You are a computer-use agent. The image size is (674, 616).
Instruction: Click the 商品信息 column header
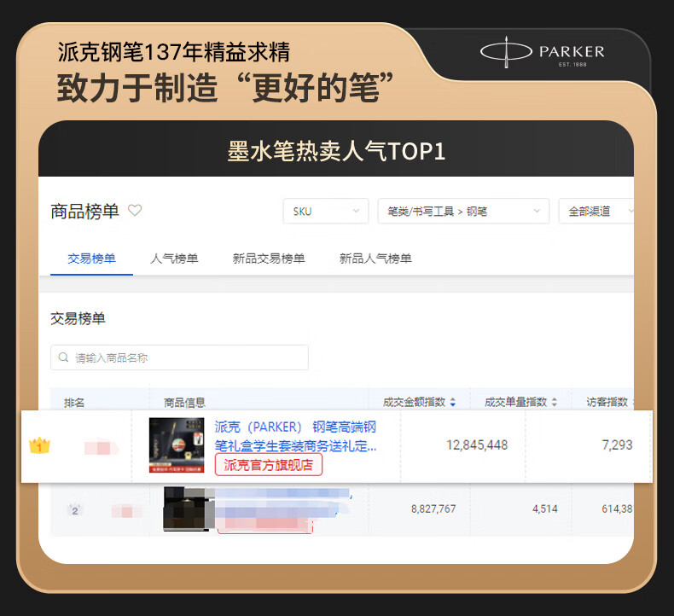click(184, 403)
